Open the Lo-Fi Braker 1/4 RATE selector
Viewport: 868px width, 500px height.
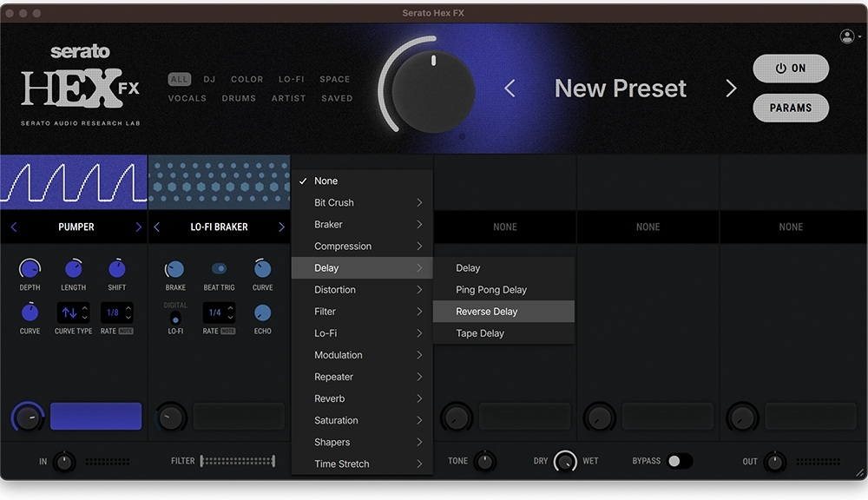pos(219,312)
